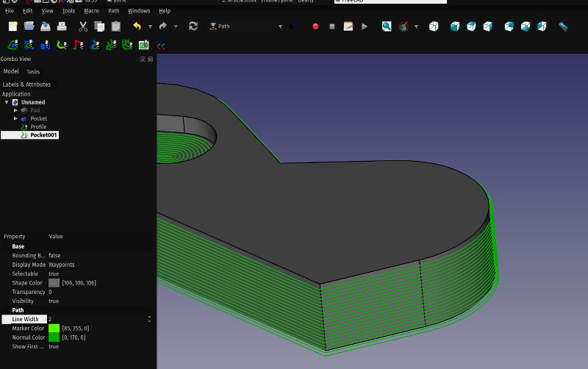The width and height of the screenshot is (588, 369).
Task: Open the Macros dialog notepad icon
Action: [348, 26]
